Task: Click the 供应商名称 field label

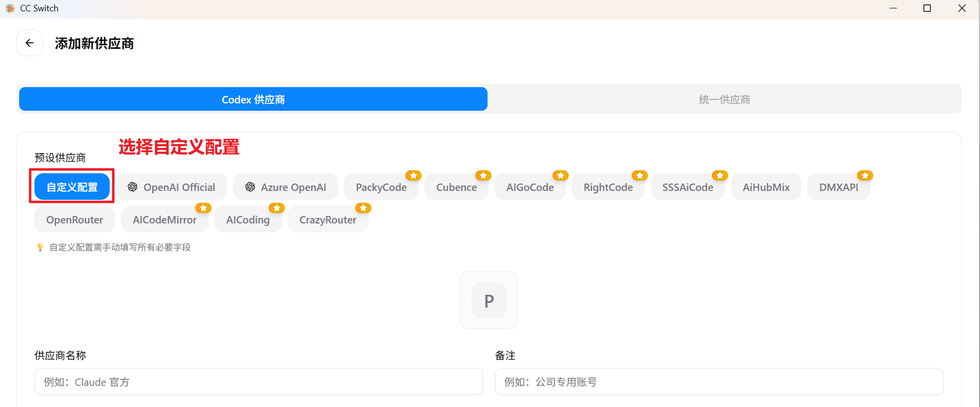Action: pyautogui.click(x=60, y=355)
